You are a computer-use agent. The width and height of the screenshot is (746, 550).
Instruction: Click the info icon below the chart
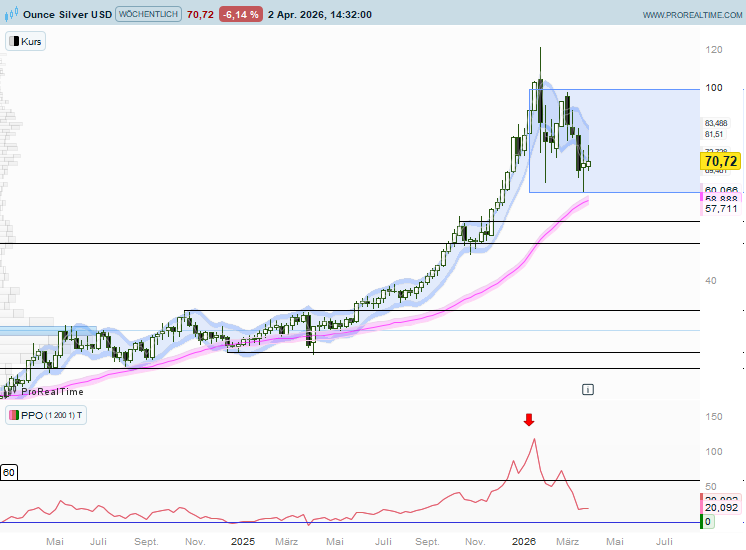(x=588, y=388)
